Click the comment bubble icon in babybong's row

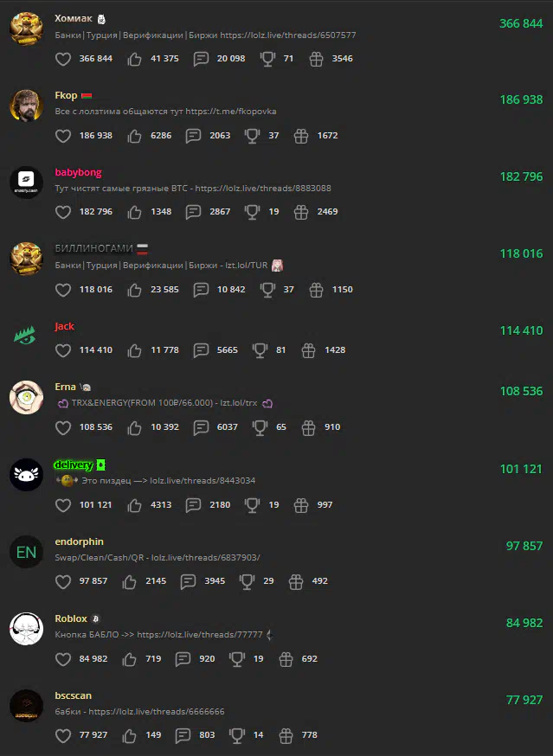tap(193, 212)
